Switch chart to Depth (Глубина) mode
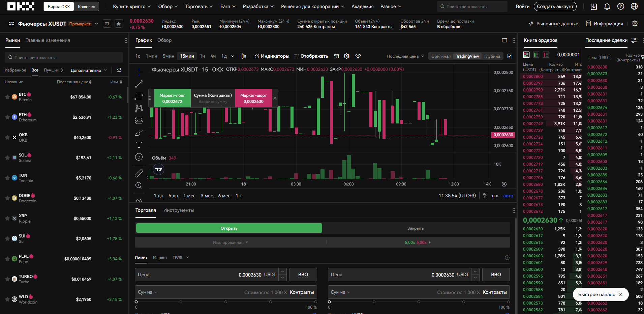Screen dimensions: 644x314 (492, 56)
